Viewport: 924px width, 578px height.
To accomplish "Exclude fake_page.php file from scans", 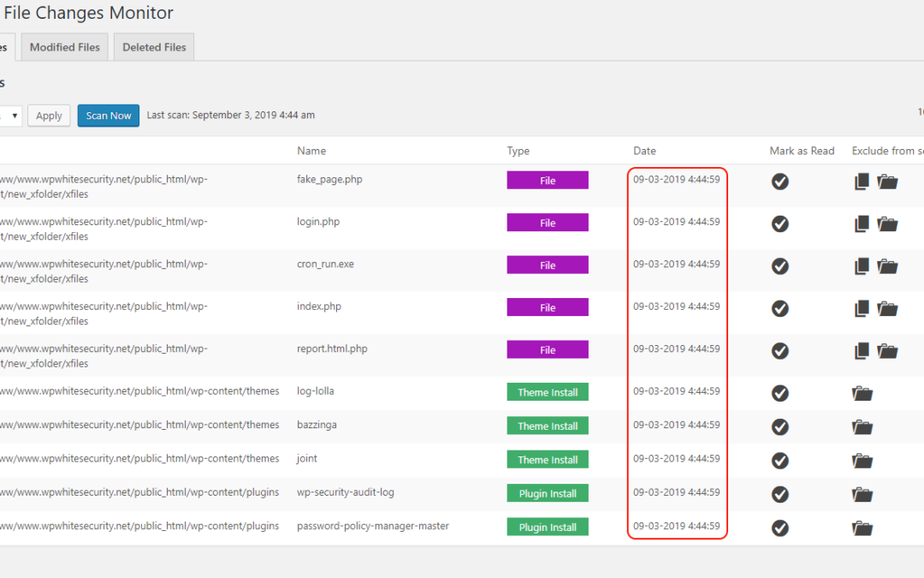I will 862,182.
